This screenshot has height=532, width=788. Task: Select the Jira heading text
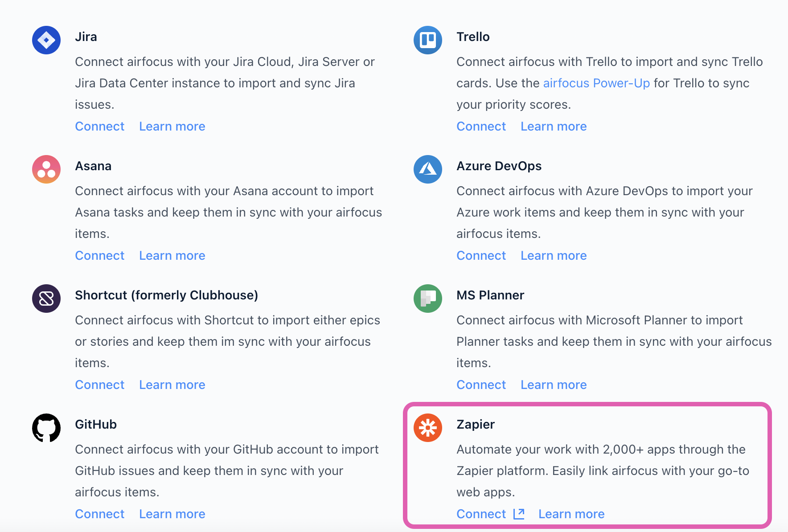tap(86, 37)
